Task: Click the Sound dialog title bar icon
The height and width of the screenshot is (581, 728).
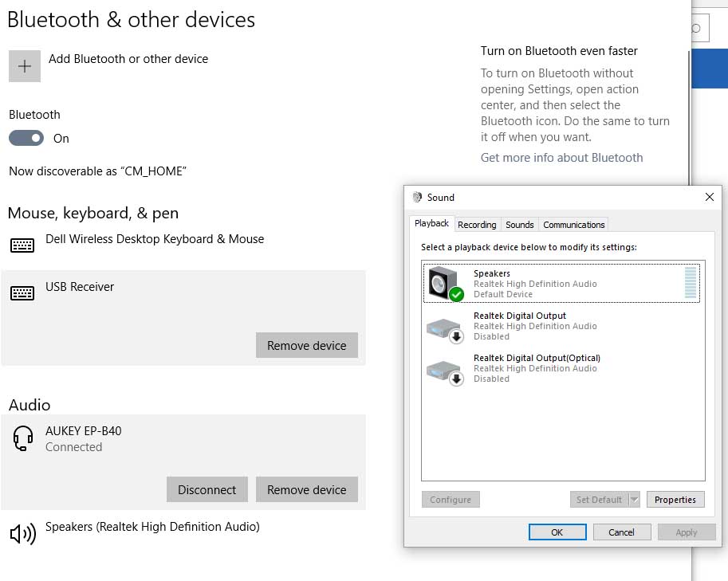Action: (x=415, y=197)
